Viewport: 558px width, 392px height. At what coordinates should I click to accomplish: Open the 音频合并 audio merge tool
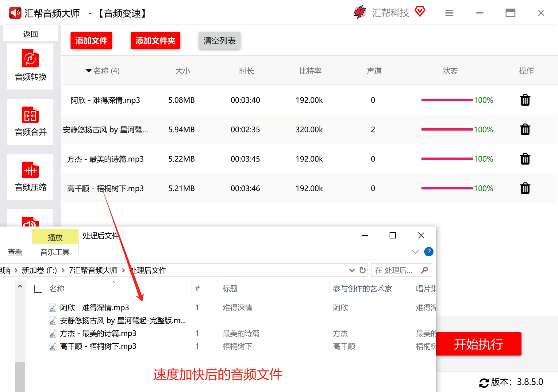point(30,121)
